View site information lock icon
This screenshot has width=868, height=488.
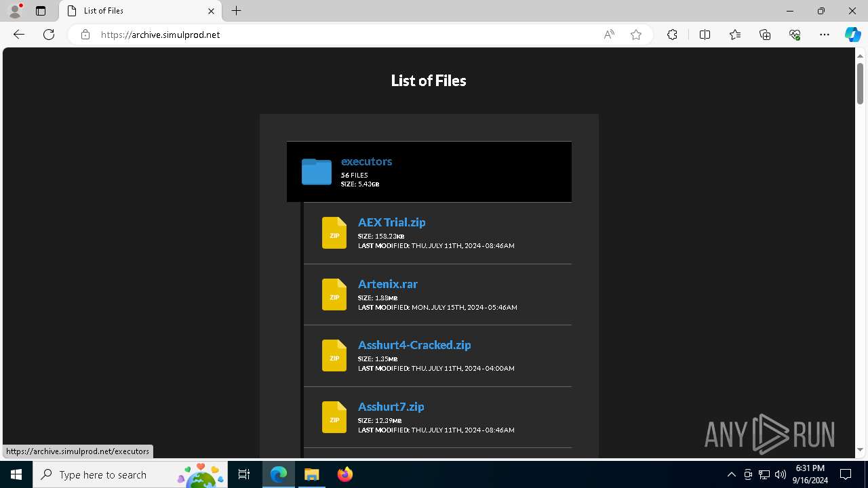(x=85, y=35)
